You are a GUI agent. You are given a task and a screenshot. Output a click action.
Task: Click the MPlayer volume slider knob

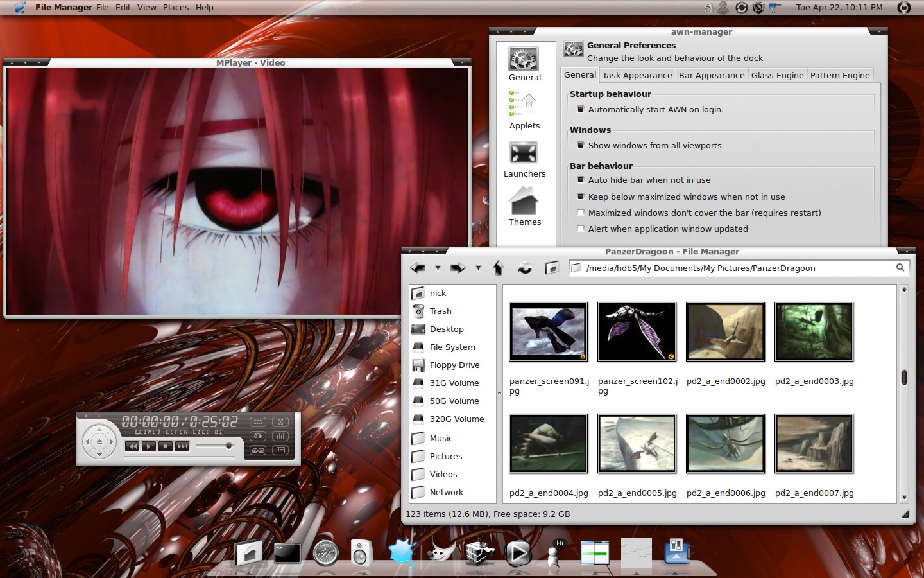[x=228, y=446]
